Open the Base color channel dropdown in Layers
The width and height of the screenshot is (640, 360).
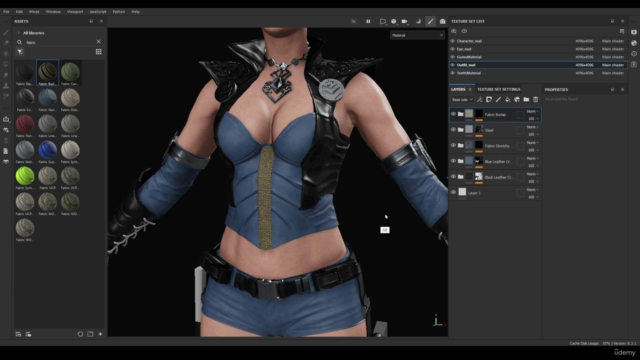462,100
